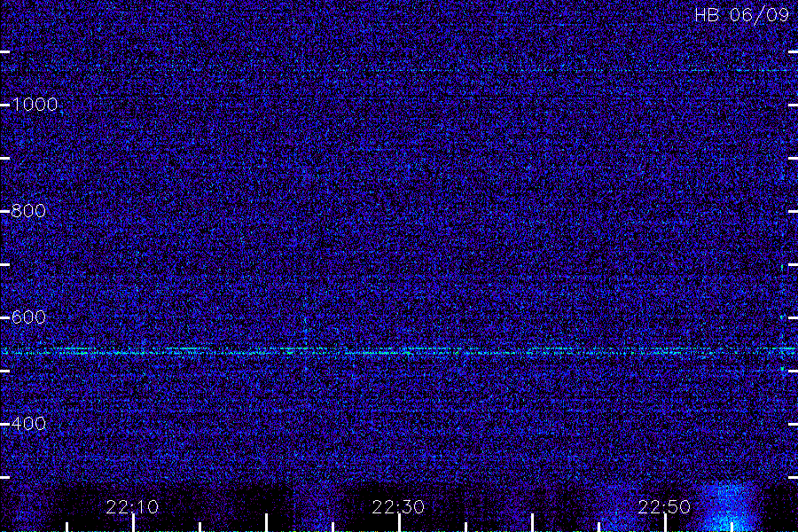
Task: Click the 22:30 time axis label
Action: [x=398, y=507]
